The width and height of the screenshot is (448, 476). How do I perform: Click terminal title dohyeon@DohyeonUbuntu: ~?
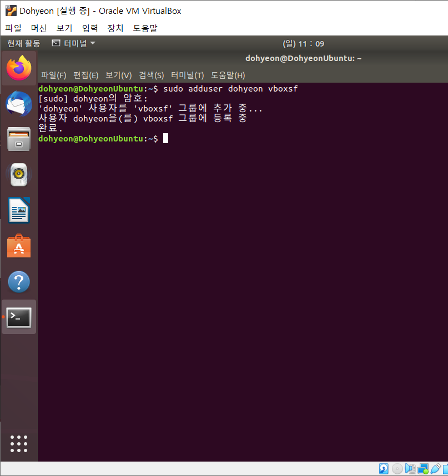pos(304,58)
